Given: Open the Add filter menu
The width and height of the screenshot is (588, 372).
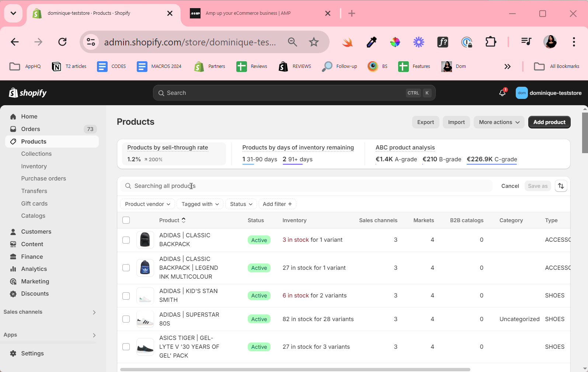Looking at the screenshot, I should pos(277,204).
